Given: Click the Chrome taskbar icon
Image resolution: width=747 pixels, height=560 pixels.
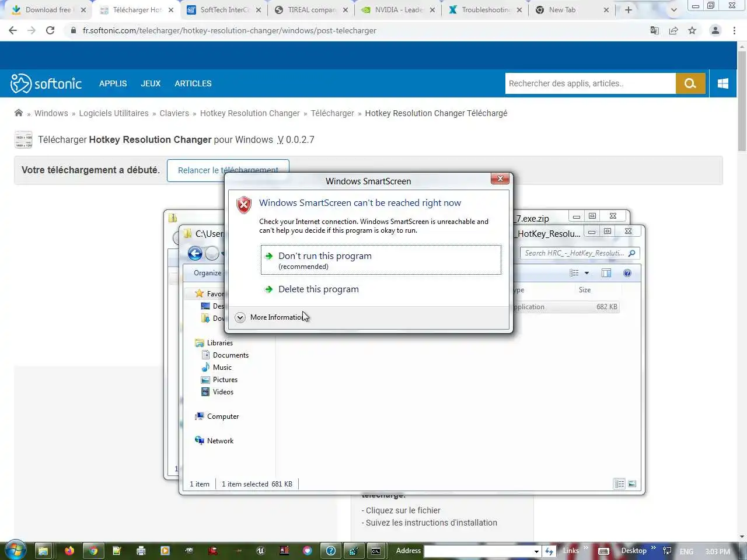Looking at the screenshot, I should [x=93, y=551].
